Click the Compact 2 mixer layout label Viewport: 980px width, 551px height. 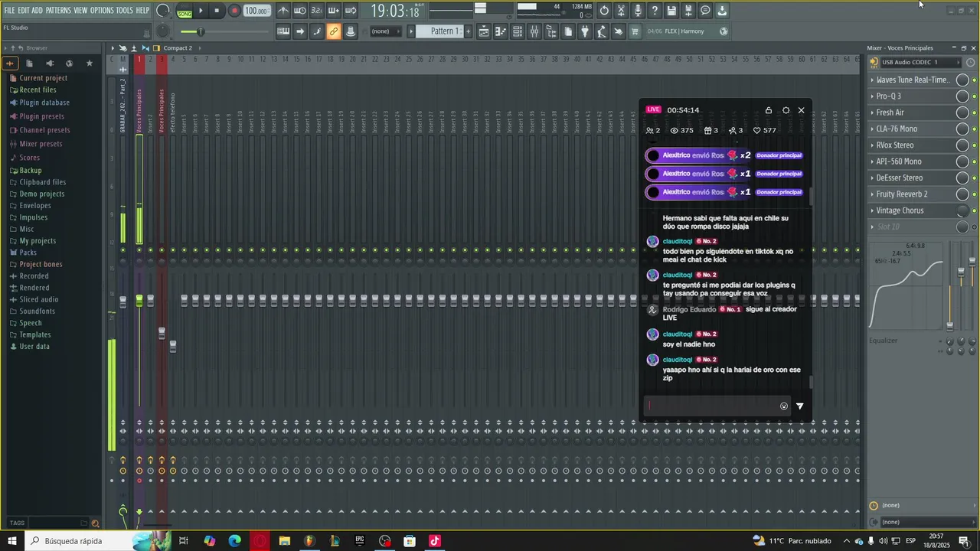tap(178, 48)
